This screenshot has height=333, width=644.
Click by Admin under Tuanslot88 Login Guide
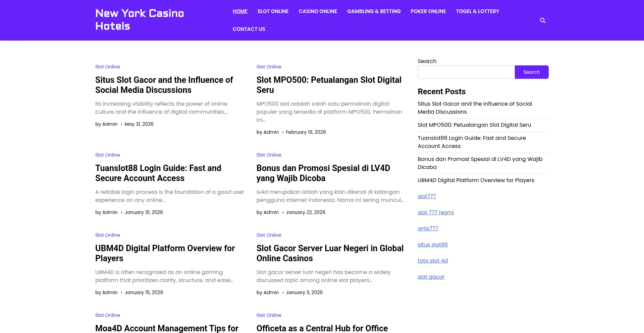coord(106,212)
